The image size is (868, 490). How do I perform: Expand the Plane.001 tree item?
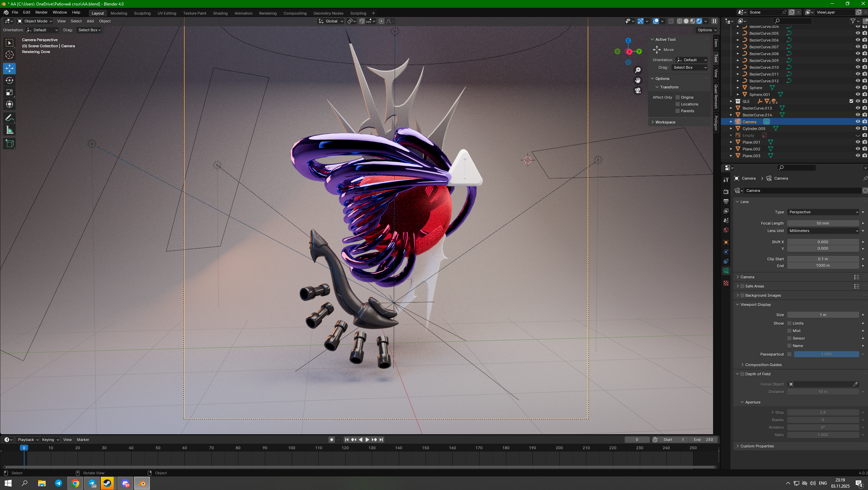pyautogui.click(x=731, y=142)
